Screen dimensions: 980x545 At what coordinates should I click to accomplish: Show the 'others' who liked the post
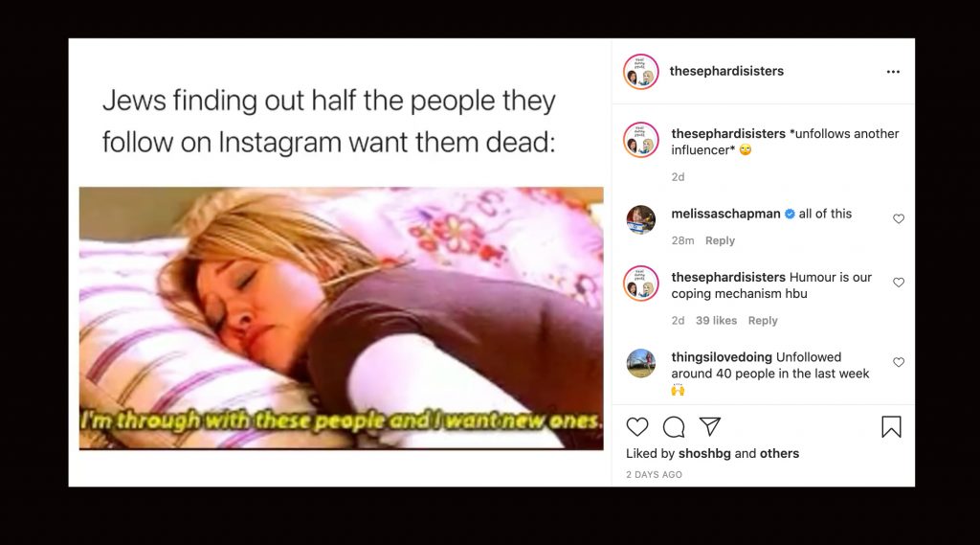[779, 453]
